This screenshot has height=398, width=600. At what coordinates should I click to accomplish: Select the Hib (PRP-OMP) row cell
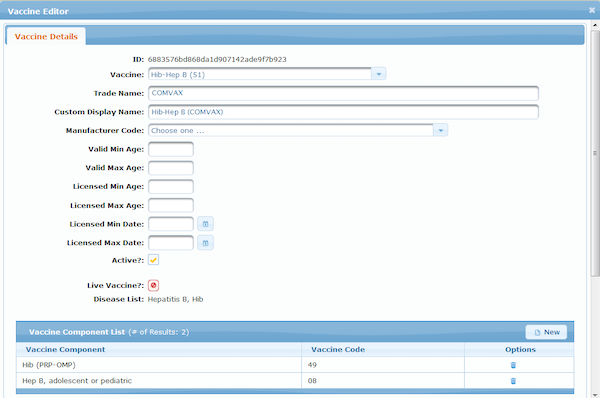(x=159, y=365)
